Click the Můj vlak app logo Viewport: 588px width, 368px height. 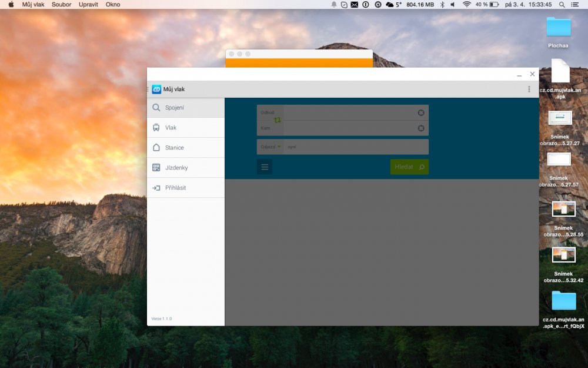coord(156,89)
